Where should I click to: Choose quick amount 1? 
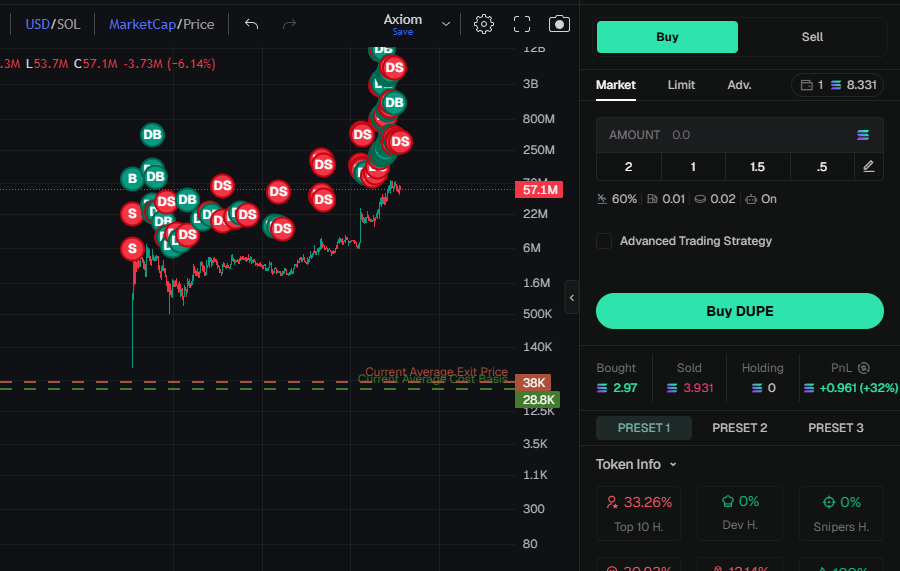pyautogui.click(x=693, y=167)
